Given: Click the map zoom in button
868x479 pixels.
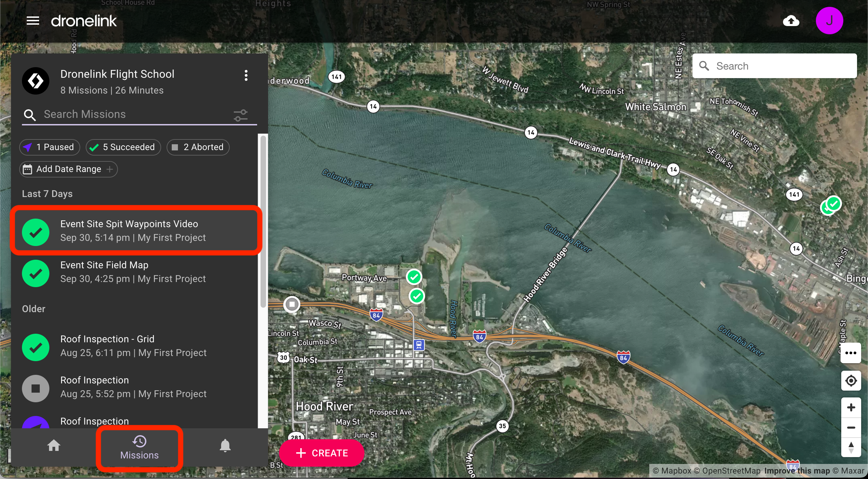Looking at the screenshot, I should click(x=851, y=407).
